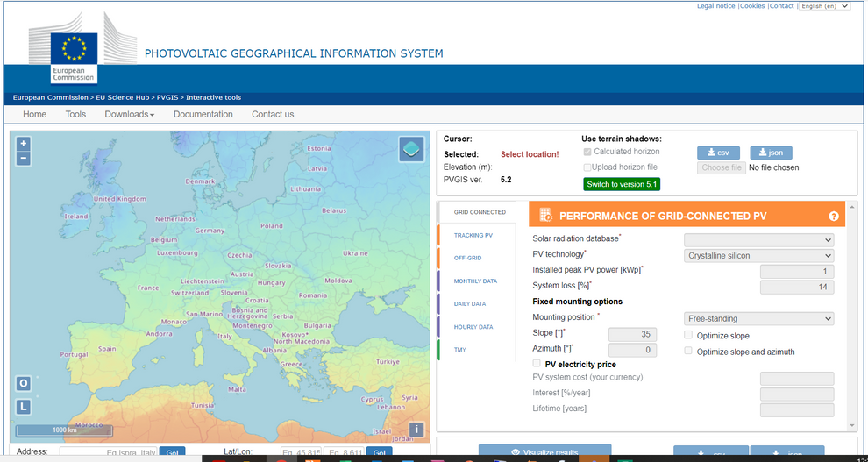Click the Slope input field
The height and width of the screenshot is (462, 868).
(633, 334)
